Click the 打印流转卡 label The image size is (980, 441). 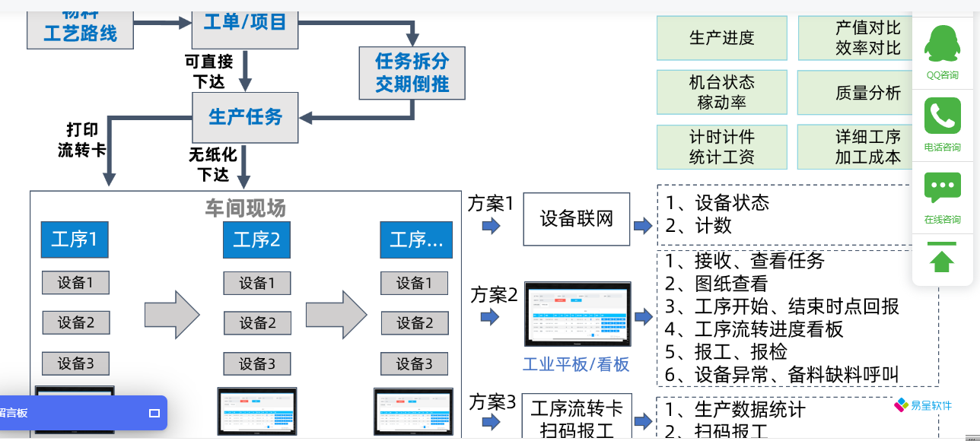pyautogui.click(x=82, y=140)
